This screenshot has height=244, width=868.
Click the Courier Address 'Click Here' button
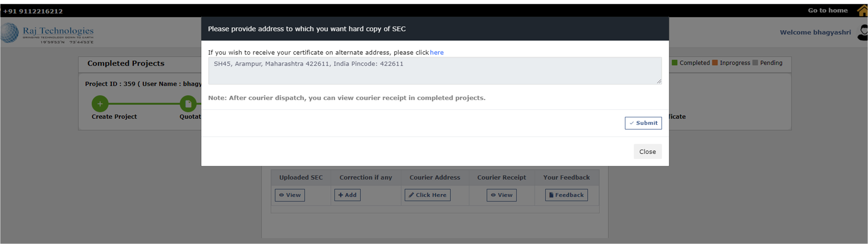pos(427,195)
